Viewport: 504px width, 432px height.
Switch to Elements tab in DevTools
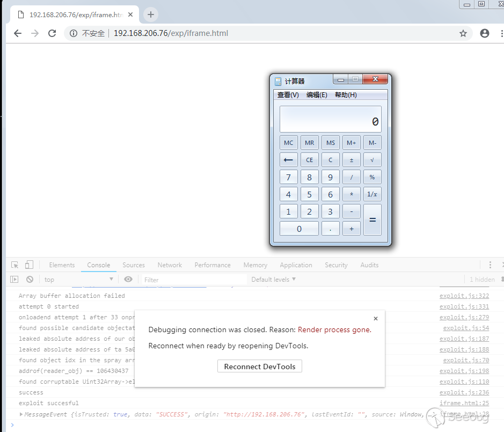[x=62, y=265]
